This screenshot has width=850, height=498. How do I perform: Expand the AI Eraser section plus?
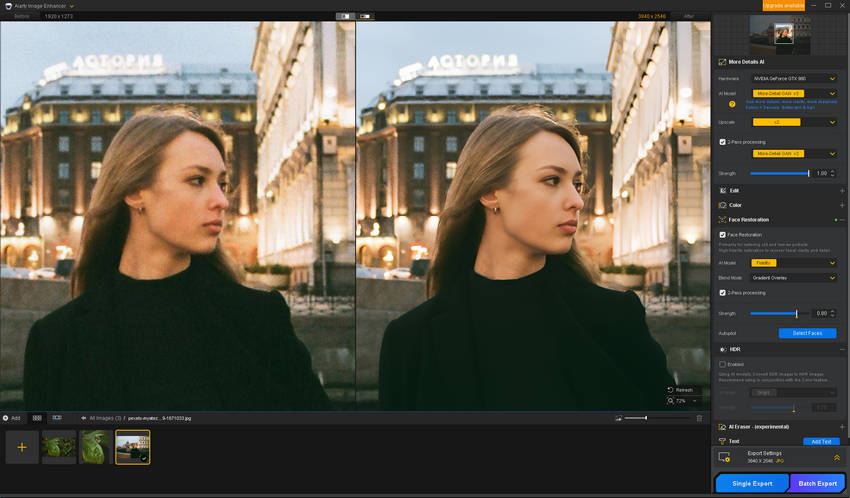pyautogui.click(x=842, y=427)
